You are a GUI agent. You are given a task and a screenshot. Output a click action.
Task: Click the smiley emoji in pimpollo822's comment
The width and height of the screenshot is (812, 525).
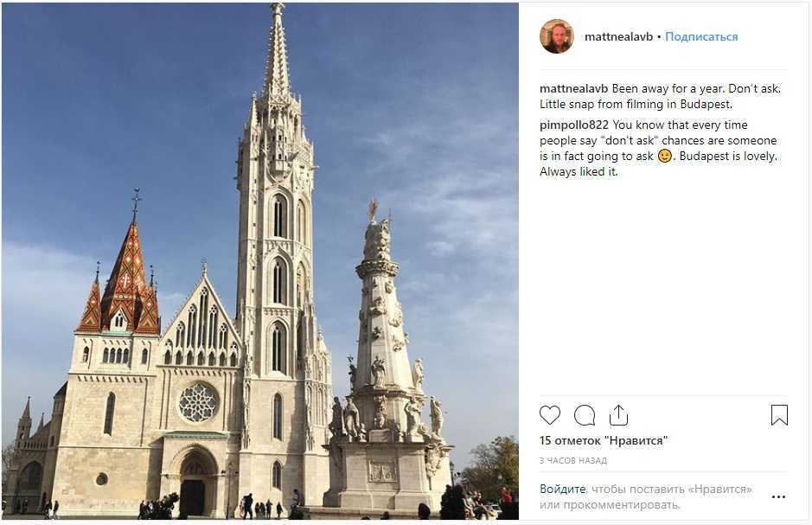pyautogui.click(x=665, y=156)
